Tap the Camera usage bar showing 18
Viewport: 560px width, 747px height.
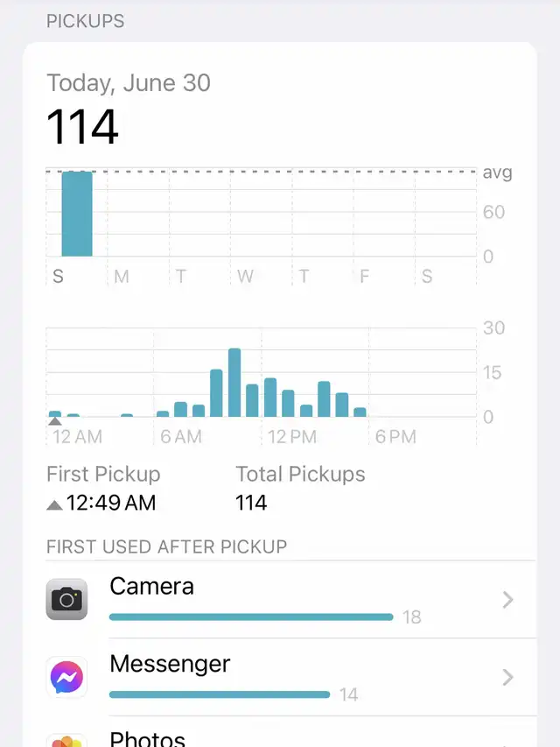click(x=251, y=617)
